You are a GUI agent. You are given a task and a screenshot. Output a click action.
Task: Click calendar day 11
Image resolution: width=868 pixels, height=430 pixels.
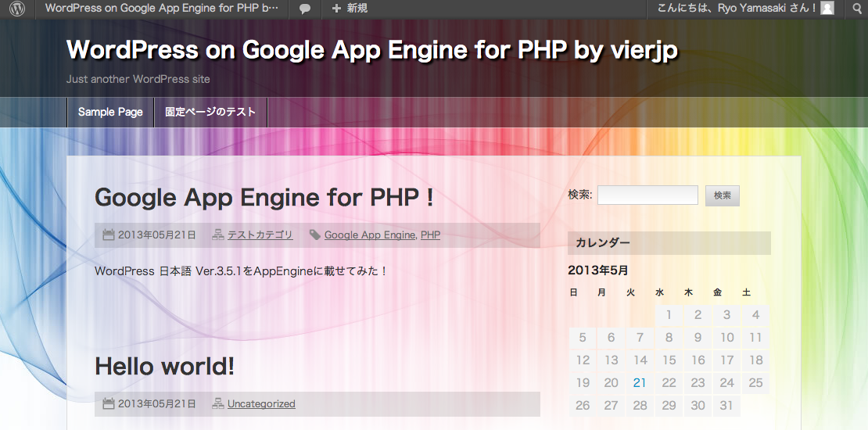pos(755,338)
